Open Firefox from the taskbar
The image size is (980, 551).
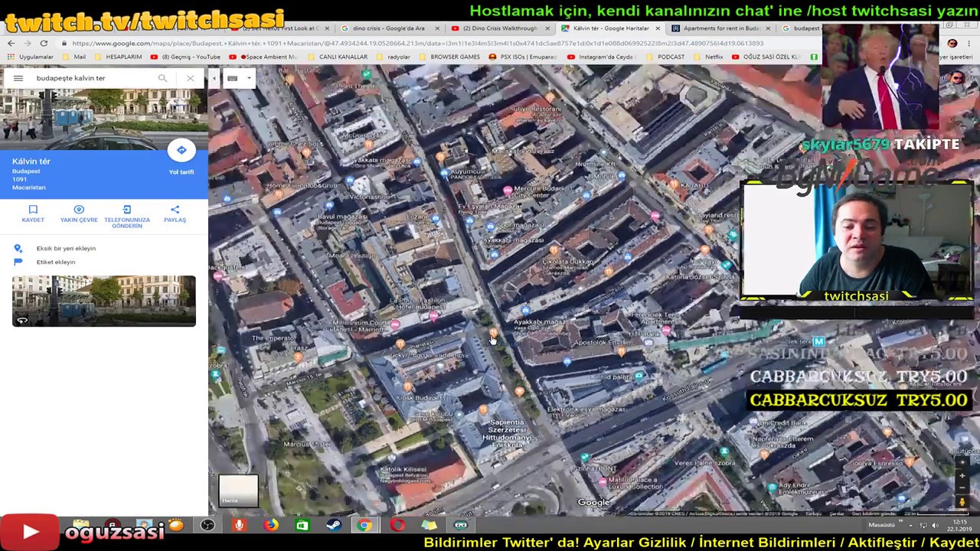coord(271,525)
